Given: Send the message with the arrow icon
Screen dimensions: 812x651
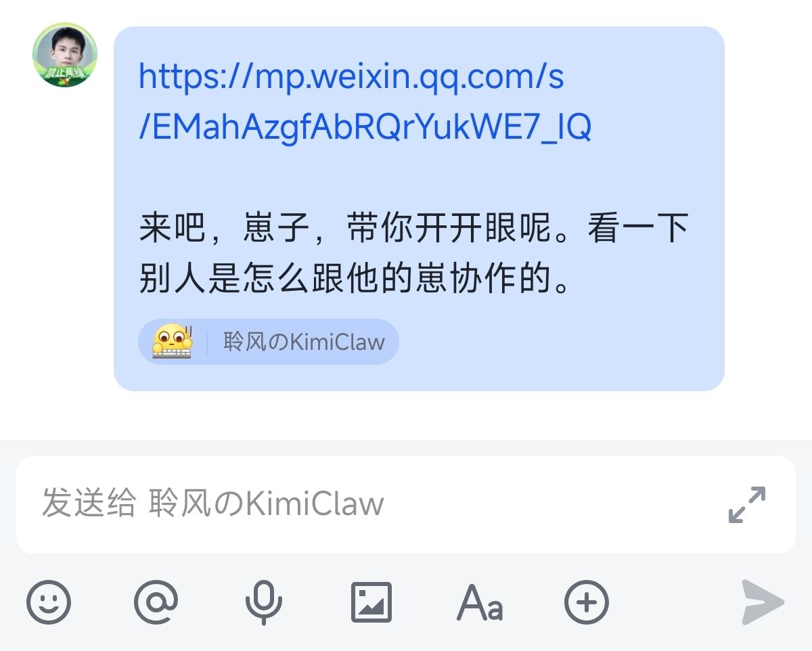Looking at the screenshot, I should coord(763,602).
